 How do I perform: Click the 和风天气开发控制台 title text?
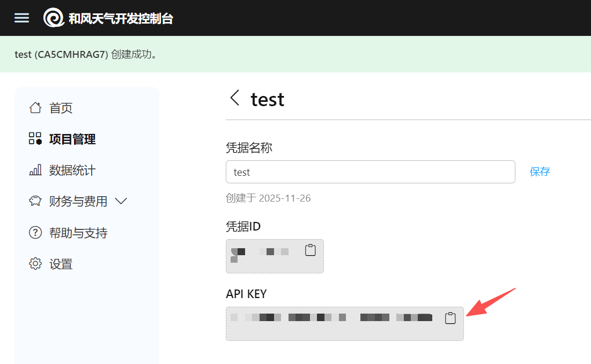tap(121, 18)
